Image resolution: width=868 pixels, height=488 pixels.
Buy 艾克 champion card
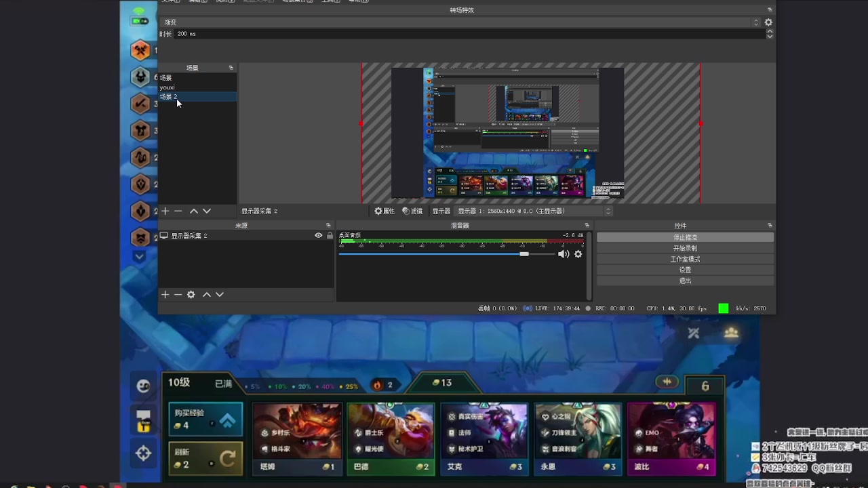pyautogui.click(x=484, y=439)
